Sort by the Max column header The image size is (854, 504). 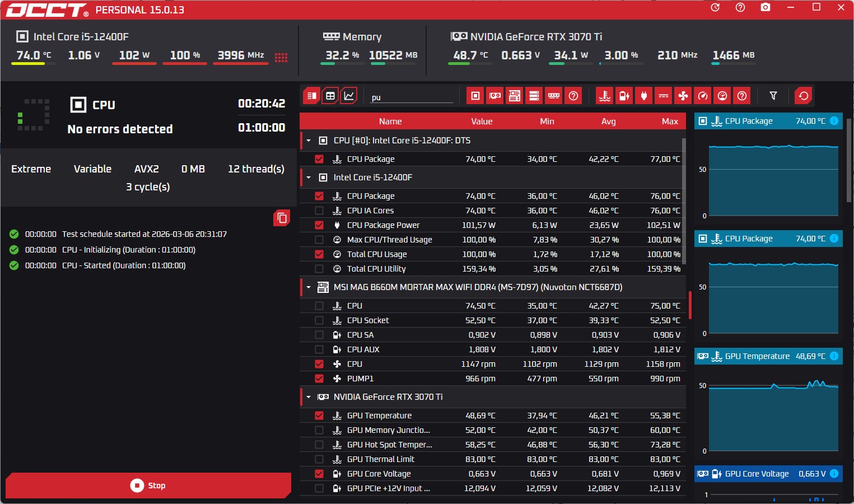pos(670,122)
